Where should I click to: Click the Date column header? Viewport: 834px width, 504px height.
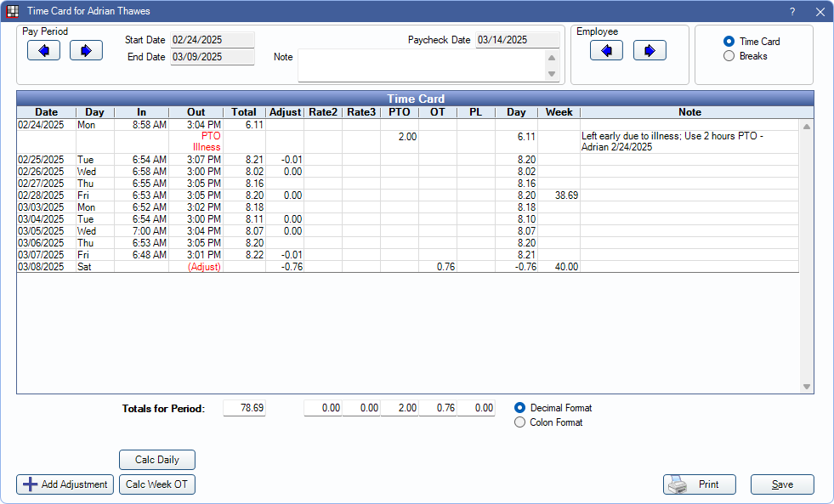(x=47, y=112)
